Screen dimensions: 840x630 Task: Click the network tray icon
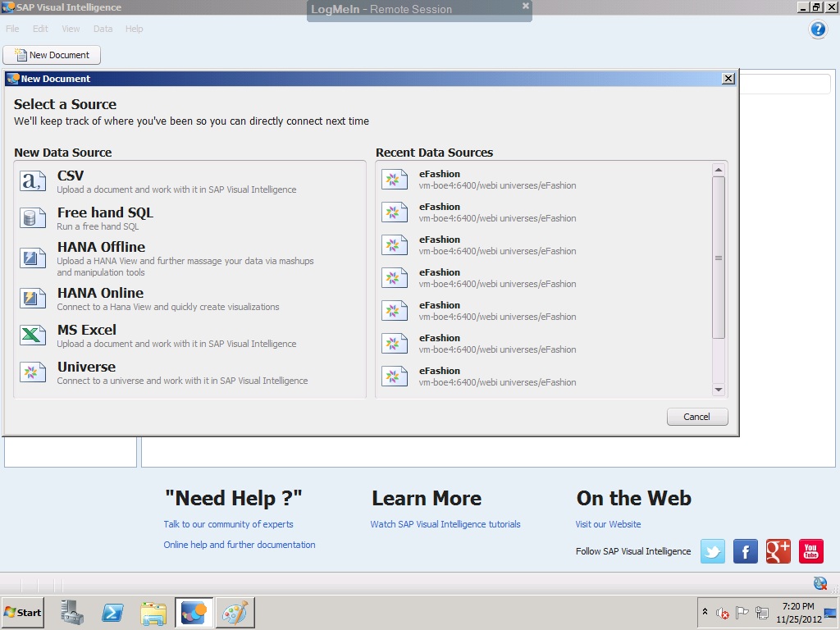pyautogui.click(x=761, y=612)
